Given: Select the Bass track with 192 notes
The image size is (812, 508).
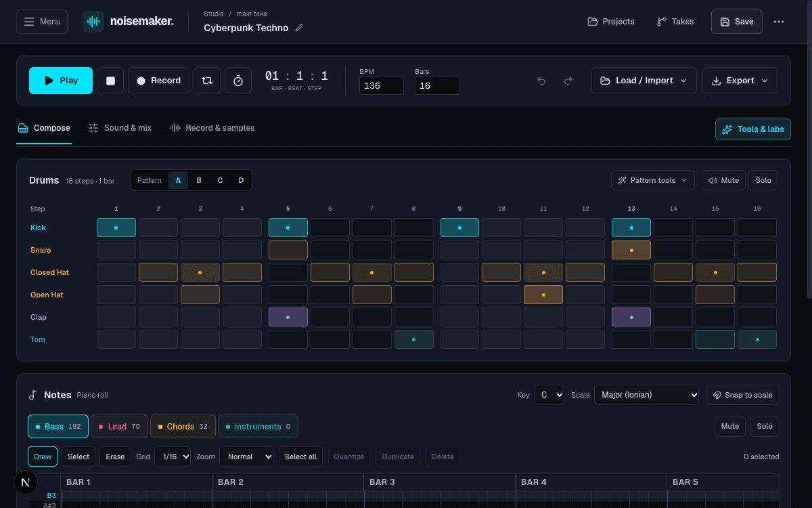Looking at the screenshot, I should (58, 427).
